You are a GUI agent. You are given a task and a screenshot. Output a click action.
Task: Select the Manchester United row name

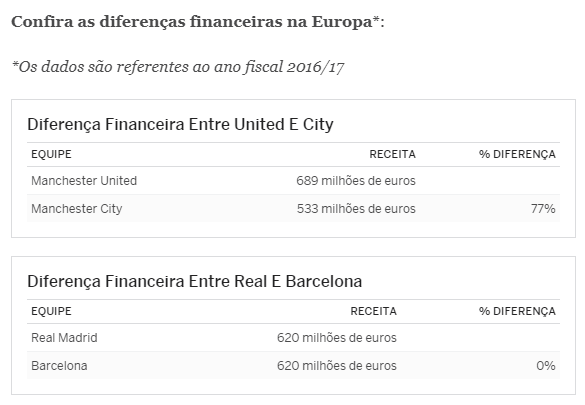pyautogui.click(x=84, y=181)
